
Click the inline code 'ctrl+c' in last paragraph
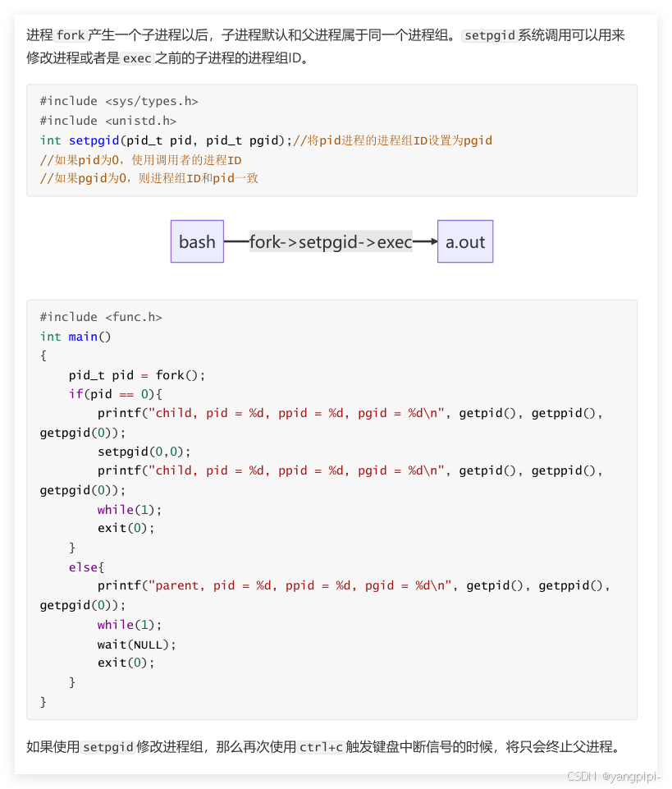[321, 747]
